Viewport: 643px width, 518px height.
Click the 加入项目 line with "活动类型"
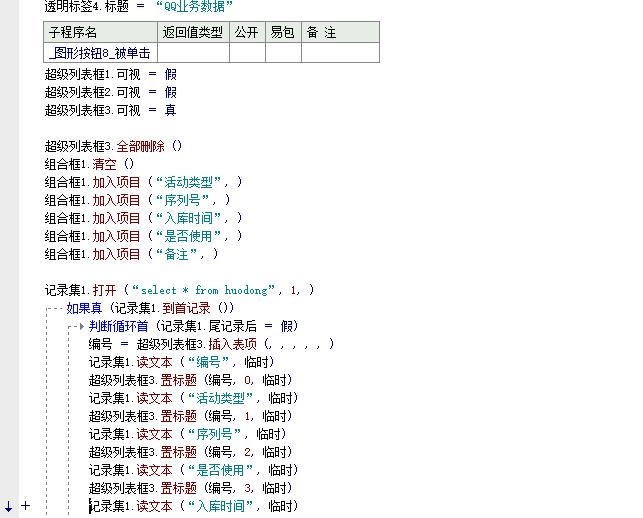click(144, 182)
